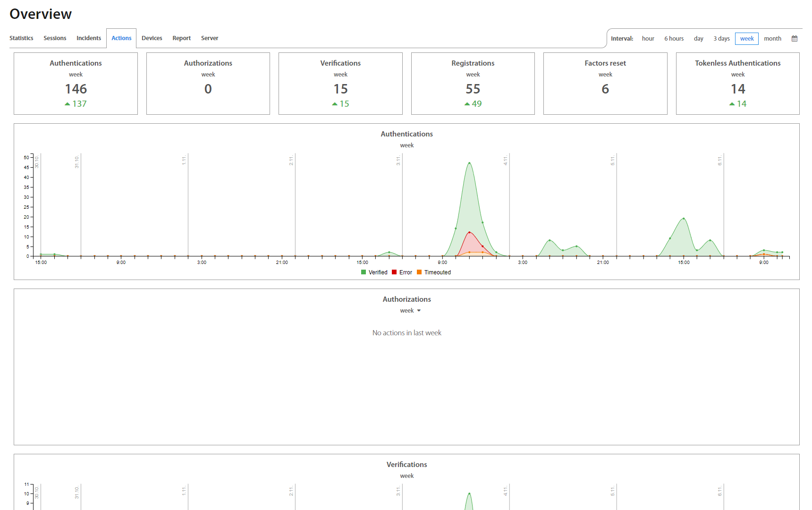Open the calendar date picker icon
Image resolution: width=812 pixels, height=510 pixels.
795,39
